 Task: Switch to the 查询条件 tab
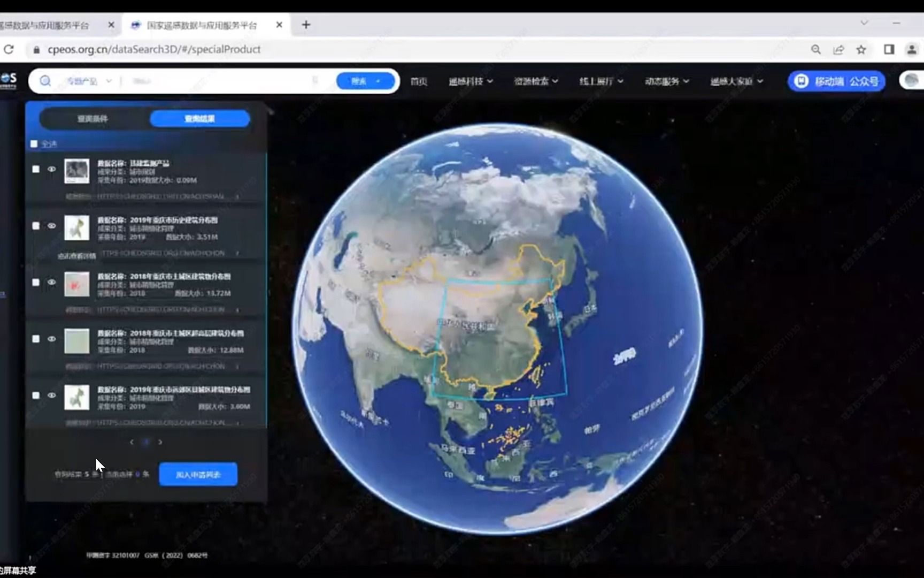[93, 119]
